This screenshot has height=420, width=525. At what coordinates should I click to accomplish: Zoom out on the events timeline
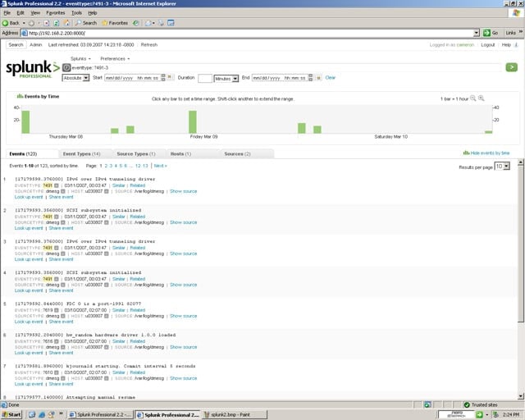pyautogui.click(x=472, y=98)
